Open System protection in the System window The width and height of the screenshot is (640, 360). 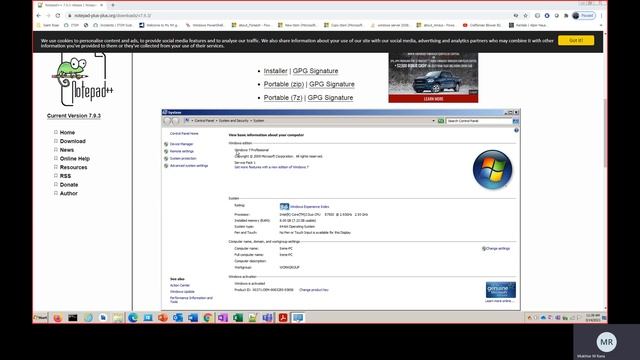[183, 158]
